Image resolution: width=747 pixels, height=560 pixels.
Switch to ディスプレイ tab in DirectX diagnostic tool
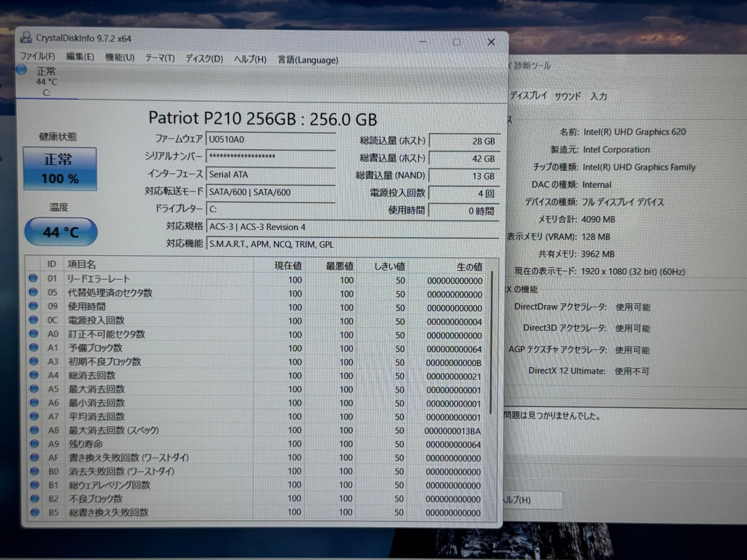[x=528, y=96]
